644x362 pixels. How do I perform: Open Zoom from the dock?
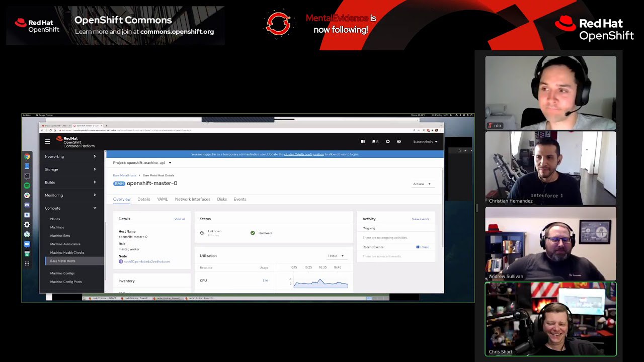(27, 244)
